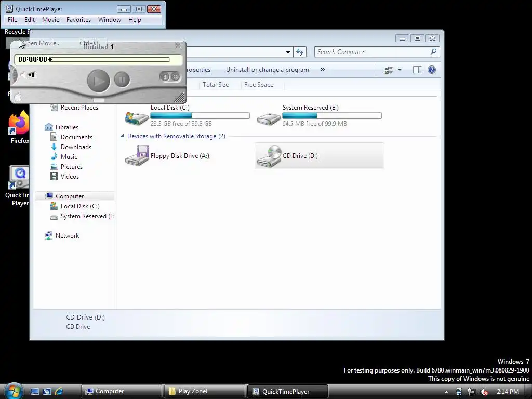Open the Movie menu in QuickTimePlayer
532x399 pixels.
pos(50,20)
